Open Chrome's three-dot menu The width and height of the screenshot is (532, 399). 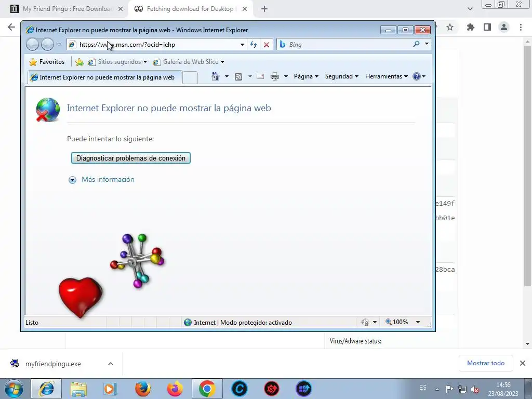tap(521, 27)
